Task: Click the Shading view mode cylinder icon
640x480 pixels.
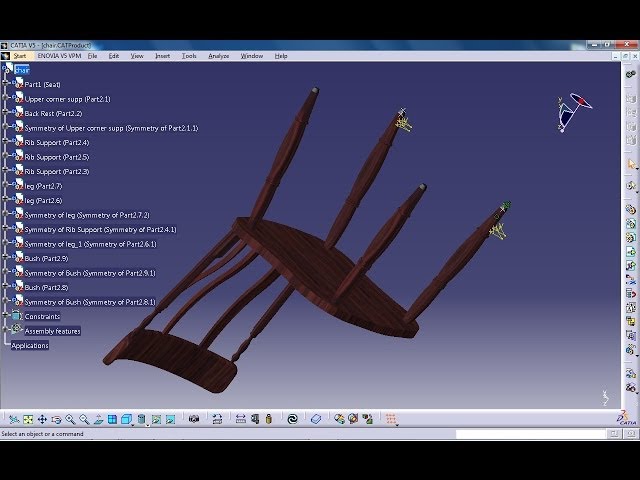Action: point(141,419)
